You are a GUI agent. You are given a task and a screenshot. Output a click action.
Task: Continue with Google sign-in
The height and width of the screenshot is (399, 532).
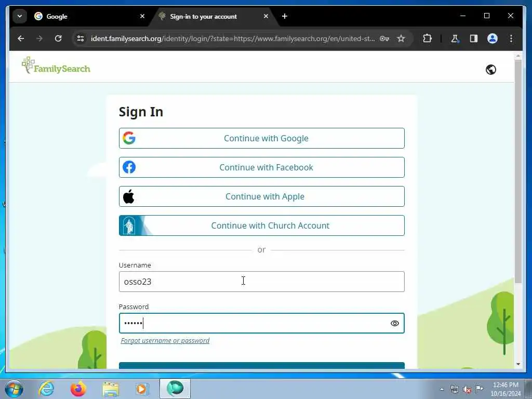click(262, 138)
